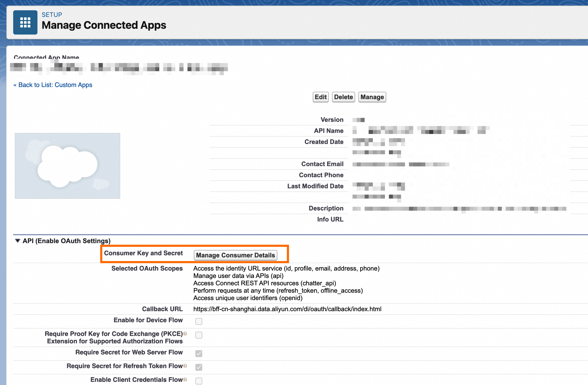This screenshot has width=588, height=385.
Task: Collapse API Enable OAuth Settings section
Action: [18, 241]
